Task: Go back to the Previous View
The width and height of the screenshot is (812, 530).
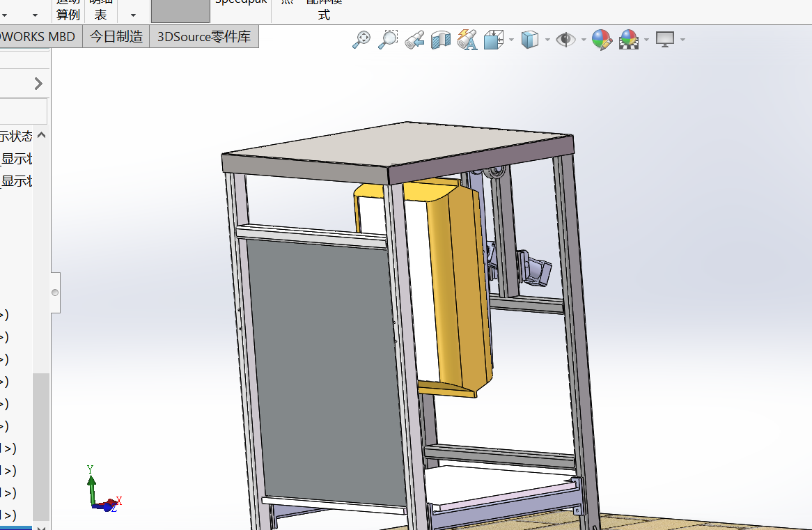Action: (415, 40)
